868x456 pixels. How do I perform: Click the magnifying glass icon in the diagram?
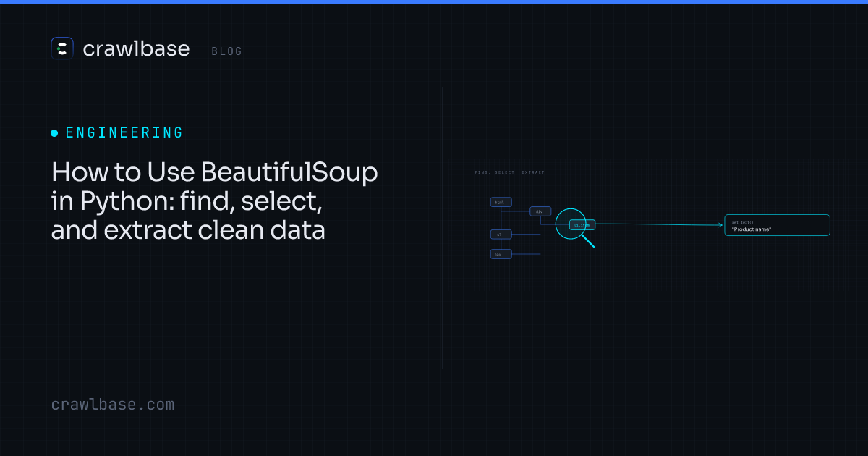(575, 227)
